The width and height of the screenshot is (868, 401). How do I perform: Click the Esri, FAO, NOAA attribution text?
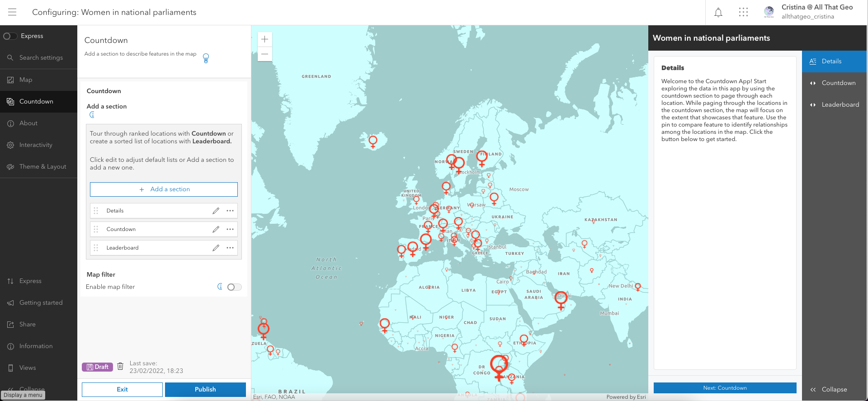click(x=274, y=397)
